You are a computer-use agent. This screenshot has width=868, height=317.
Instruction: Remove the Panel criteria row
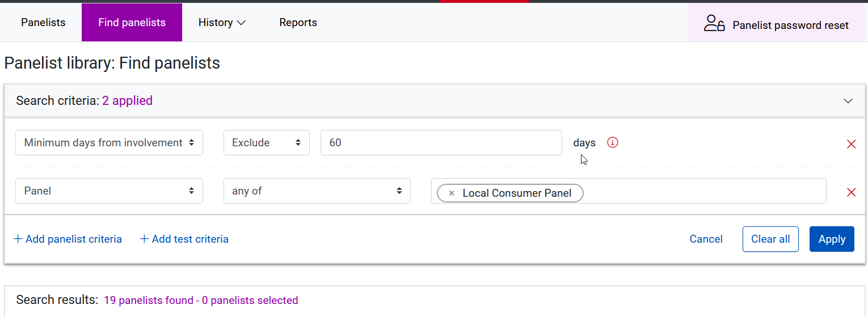click(x=851, y=192)
